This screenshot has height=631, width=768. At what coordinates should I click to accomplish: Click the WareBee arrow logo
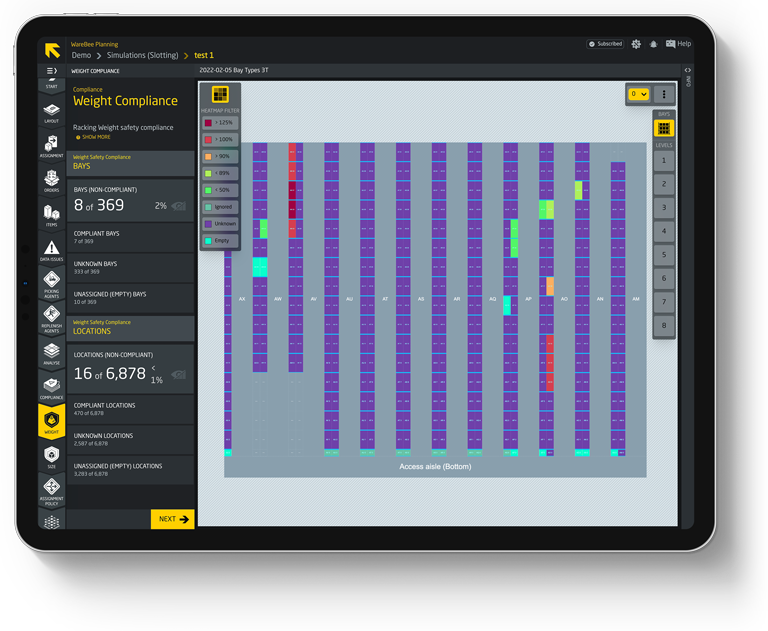click(52, 50)
